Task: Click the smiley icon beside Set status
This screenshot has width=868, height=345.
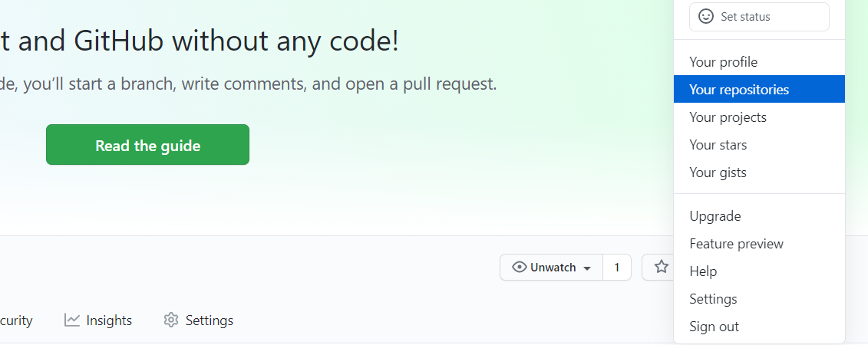Action: (x=706, y=17)
